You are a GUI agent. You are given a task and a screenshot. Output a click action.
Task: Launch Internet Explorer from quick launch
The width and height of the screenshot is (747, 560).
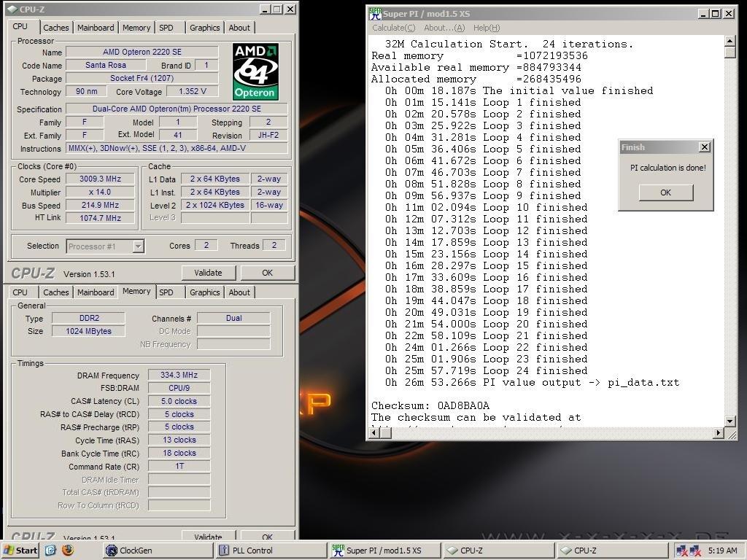[50, 551]
